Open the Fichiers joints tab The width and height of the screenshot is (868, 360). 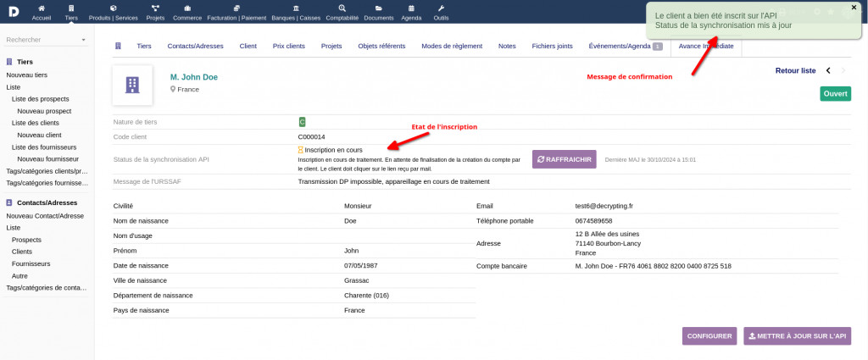[x=552, y=46]
